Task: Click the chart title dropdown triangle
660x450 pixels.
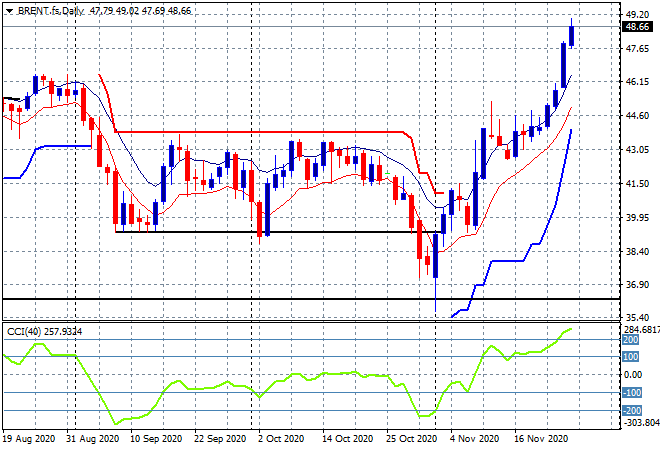Action: pyautogui.click(x=9, y=11)
